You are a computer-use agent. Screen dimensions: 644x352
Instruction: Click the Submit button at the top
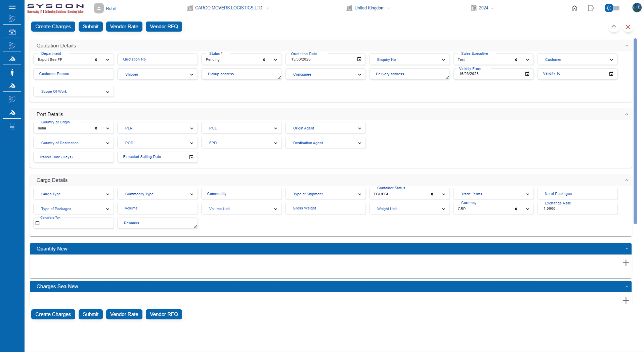[90, 26]
